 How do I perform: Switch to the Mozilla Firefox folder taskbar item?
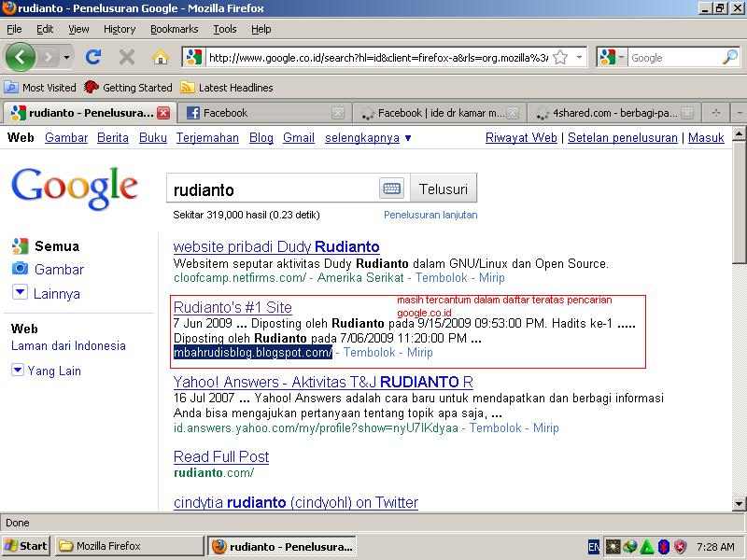[x=129, y=546]
